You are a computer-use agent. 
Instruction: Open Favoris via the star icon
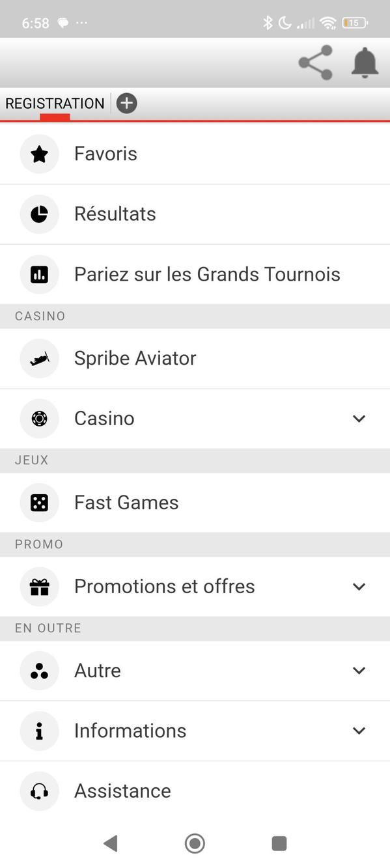[x=39, y=154]
